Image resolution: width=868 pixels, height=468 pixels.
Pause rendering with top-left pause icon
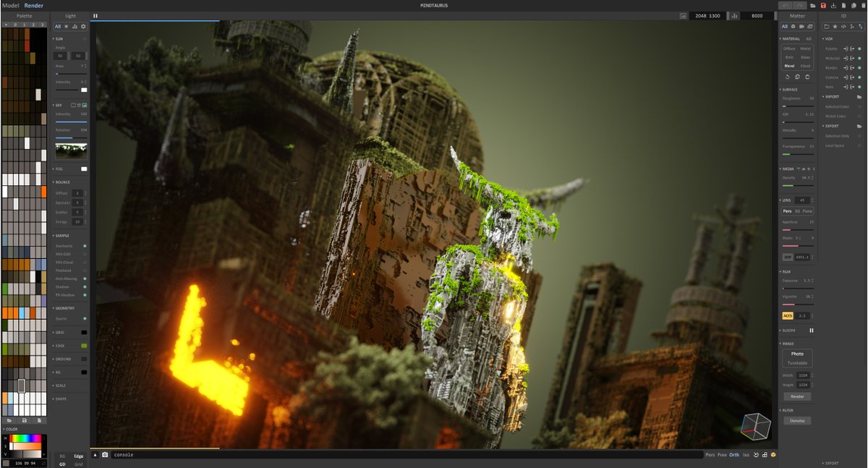95,15
